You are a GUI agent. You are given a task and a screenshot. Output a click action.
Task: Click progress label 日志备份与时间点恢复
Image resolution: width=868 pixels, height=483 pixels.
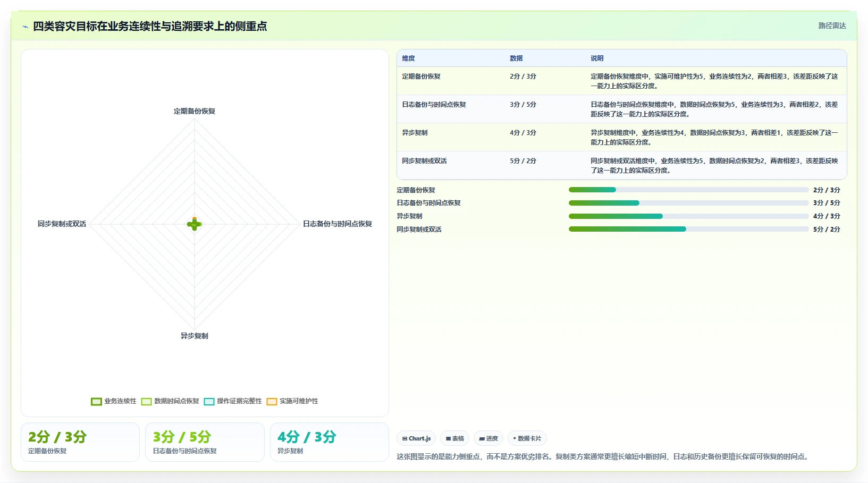(x=428, y=203)
